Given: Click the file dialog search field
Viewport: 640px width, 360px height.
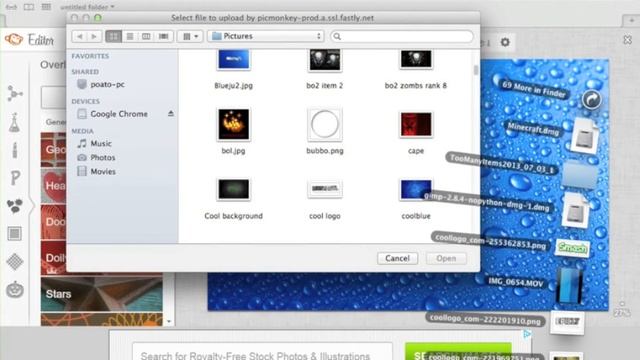Looking at the screenshot, I should click(x=402, y=36).
